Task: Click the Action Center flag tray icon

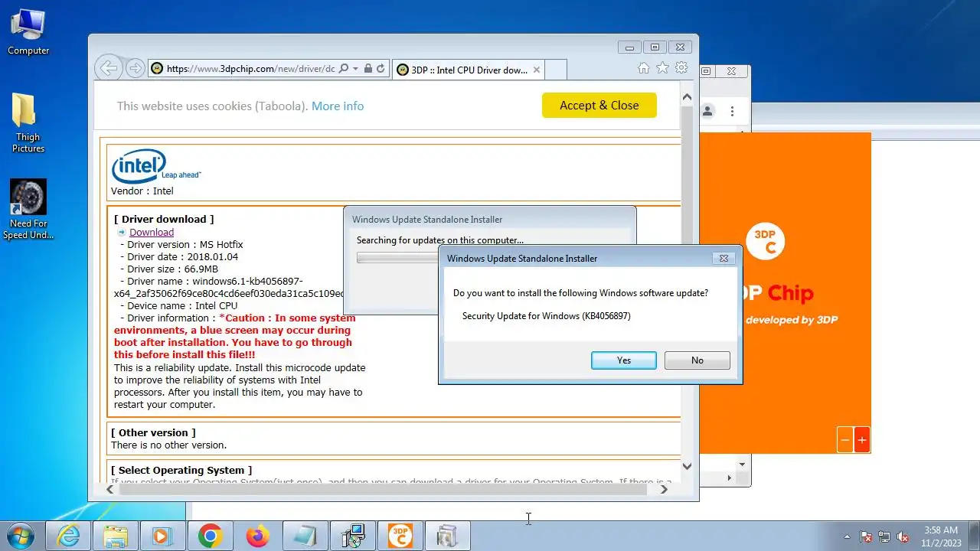Action: (x=866, y=536)
